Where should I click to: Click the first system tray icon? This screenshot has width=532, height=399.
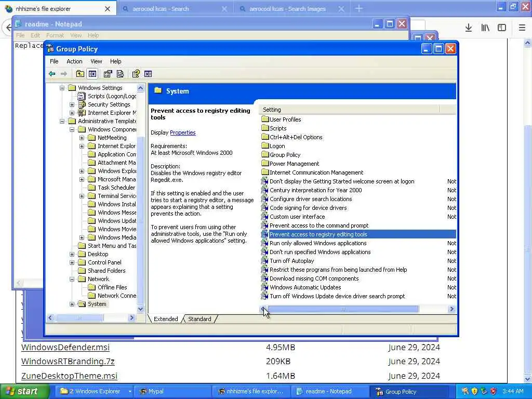point(465,391)
